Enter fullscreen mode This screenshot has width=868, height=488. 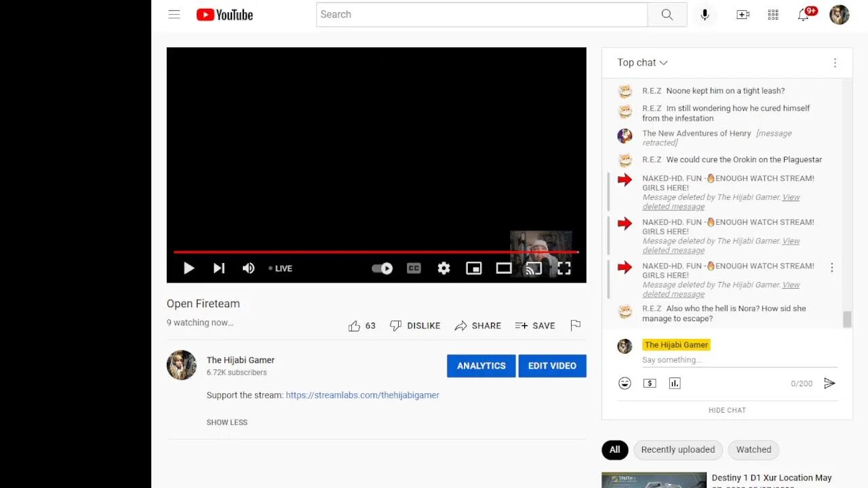point(564,268)
